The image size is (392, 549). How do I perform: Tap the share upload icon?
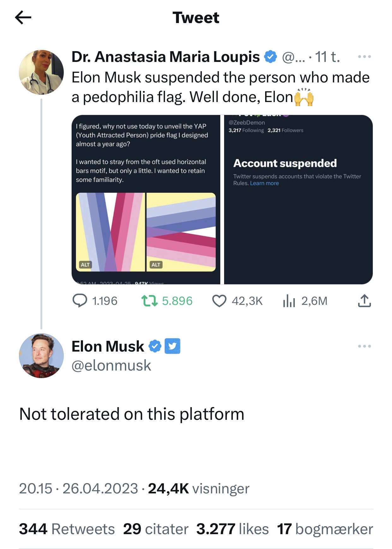point(364,301)
